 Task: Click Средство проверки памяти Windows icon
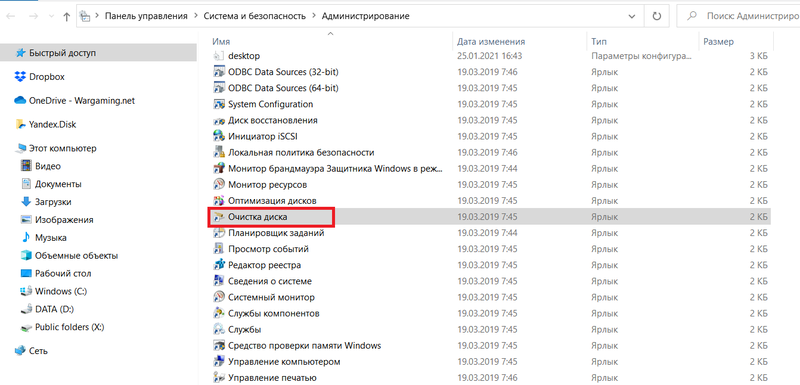point(218,346)
